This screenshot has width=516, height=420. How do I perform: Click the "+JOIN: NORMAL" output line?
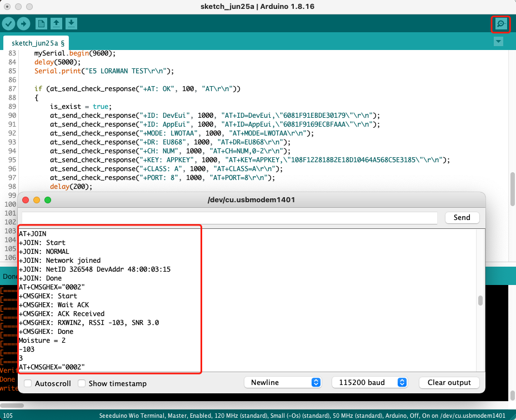click(44, 252)
